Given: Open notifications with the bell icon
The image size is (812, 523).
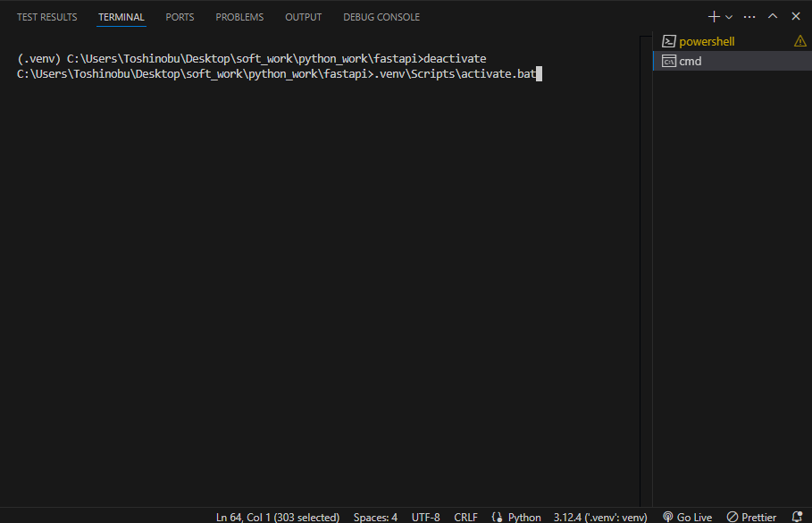Looking at the screenshot, I should 797,517.
